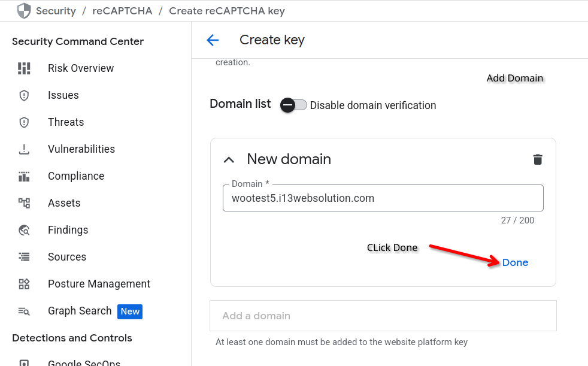Click the Compliance sidebar icon

pos(24,176)
